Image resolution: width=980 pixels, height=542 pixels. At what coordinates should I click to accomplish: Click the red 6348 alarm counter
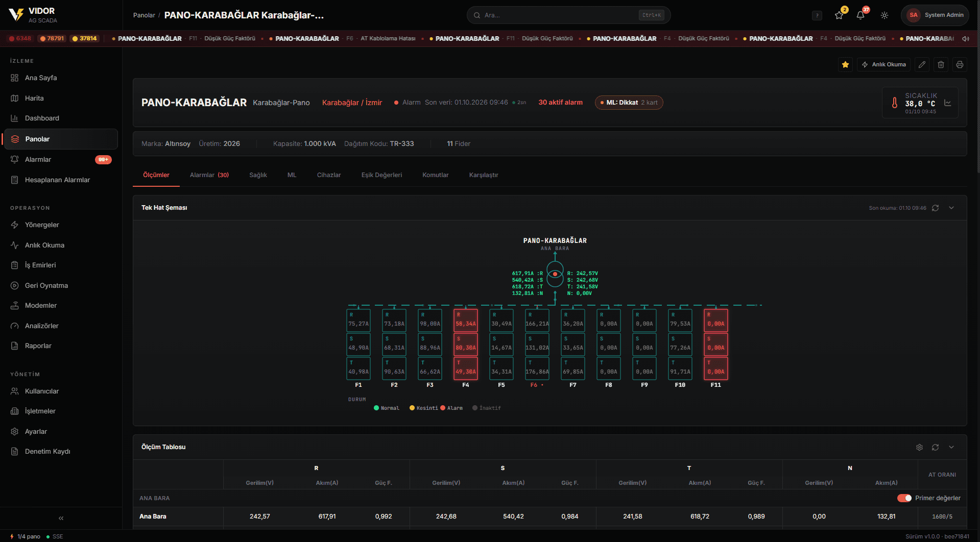20,38
